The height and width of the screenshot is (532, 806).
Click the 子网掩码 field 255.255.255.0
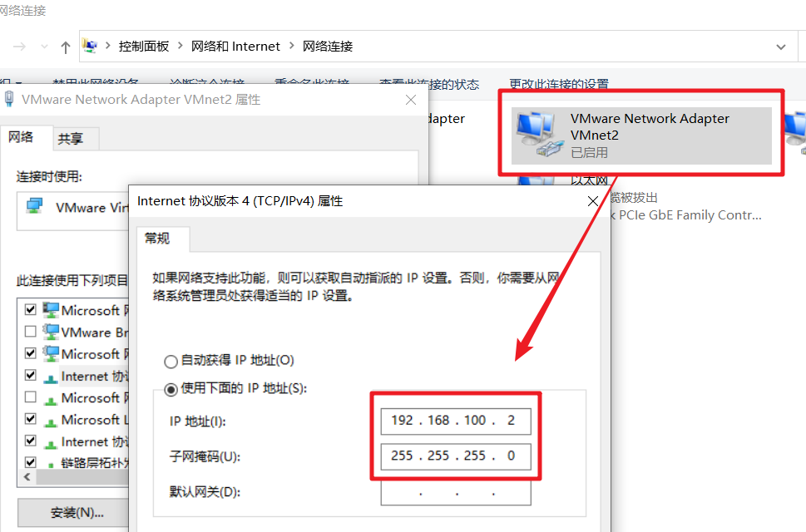click(x=456, y=456)
